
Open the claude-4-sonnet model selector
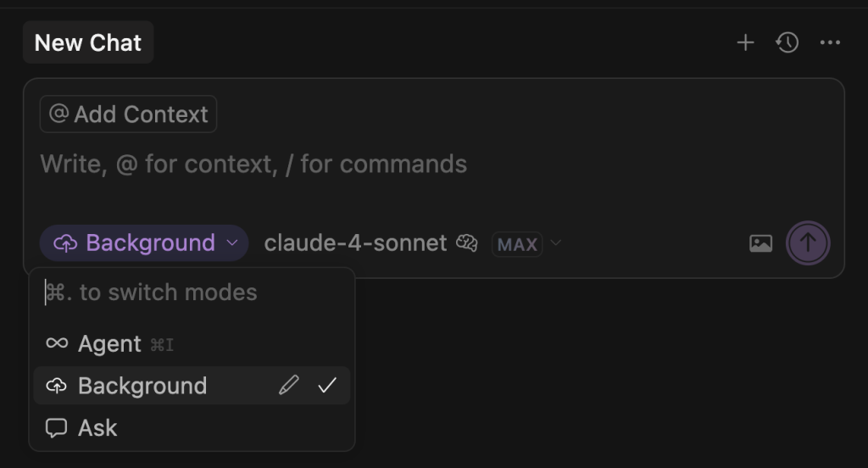355,243
